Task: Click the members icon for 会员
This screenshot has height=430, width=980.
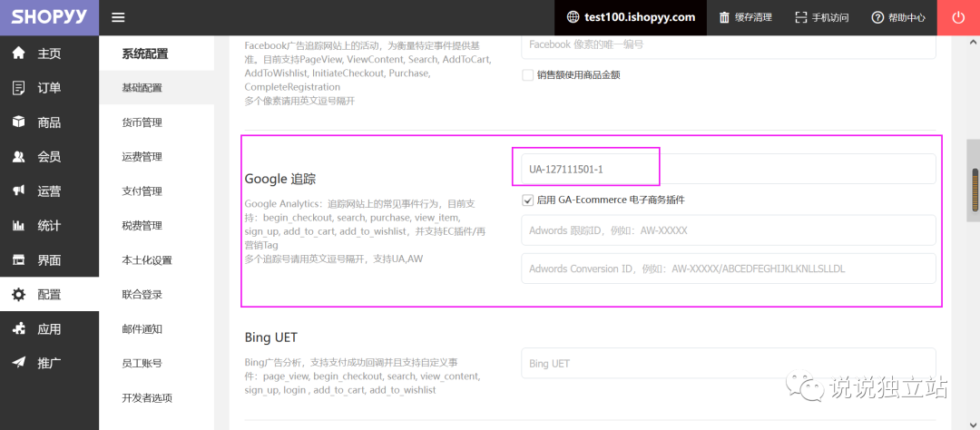Action: point(19,156)
